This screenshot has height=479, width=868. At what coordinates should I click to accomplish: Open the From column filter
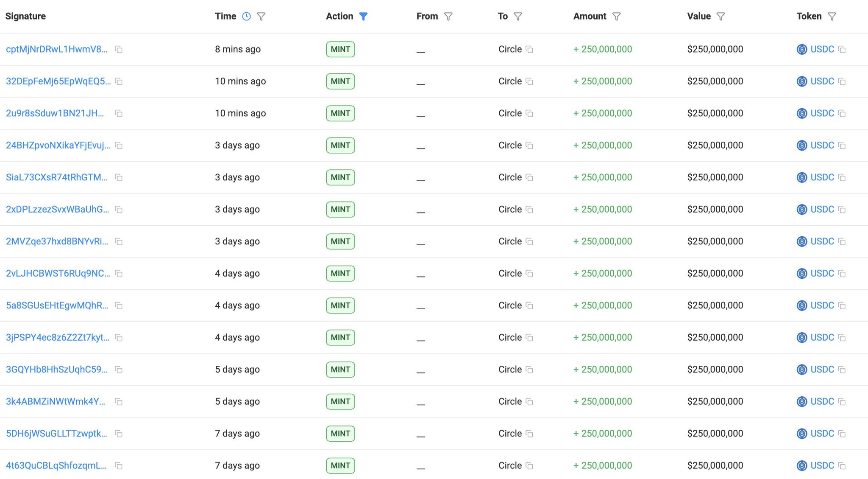pyautogui.click(x=448, y=17)
